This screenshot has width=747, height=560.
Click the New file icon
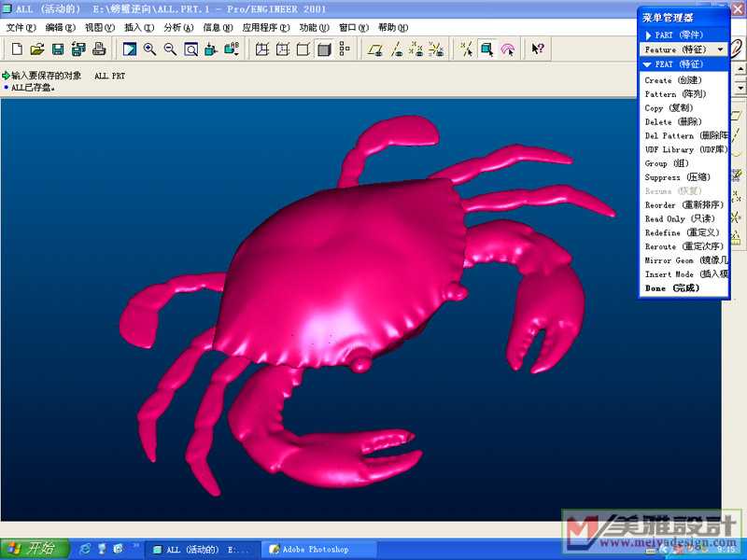pyautogui.click(x=17, y=49)
